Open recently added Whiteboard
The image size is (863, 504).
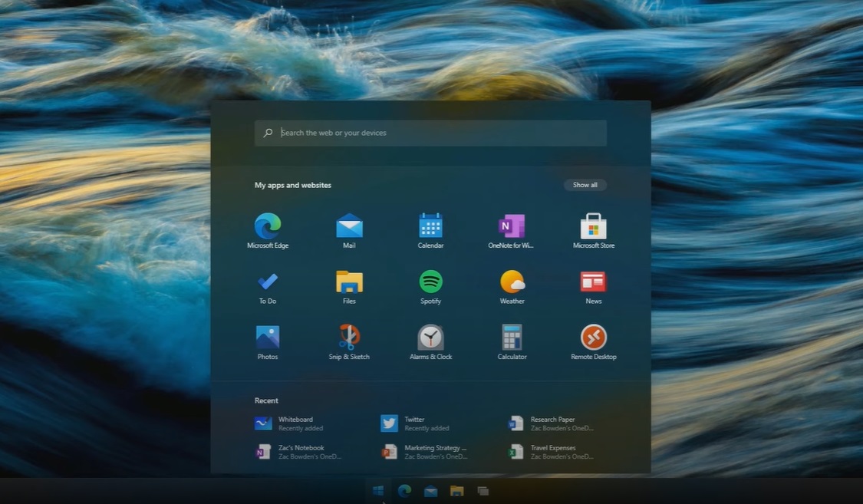[289, 423]
